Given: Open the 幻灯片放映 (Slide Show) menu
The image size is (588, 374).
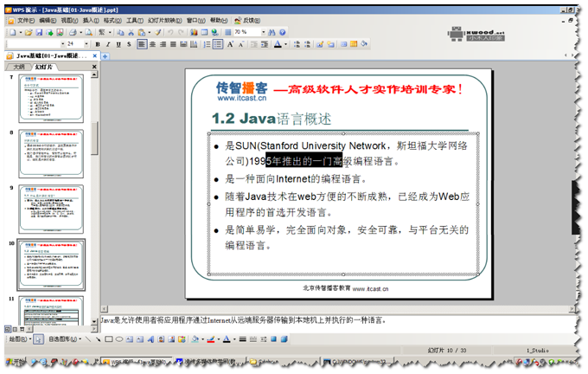Looking at the screenshot, I should pos(164,20).
